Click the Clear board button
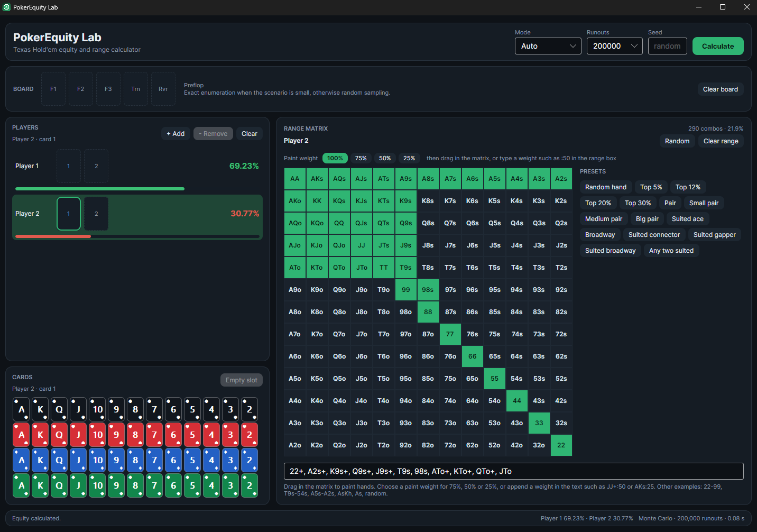 coord(721,89)
